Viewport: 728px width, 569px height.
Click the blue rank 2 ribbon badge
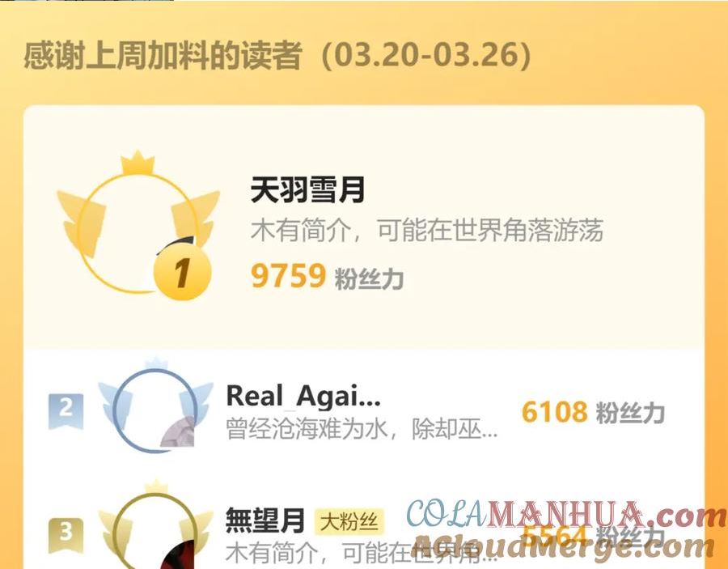tap(66, 410)
